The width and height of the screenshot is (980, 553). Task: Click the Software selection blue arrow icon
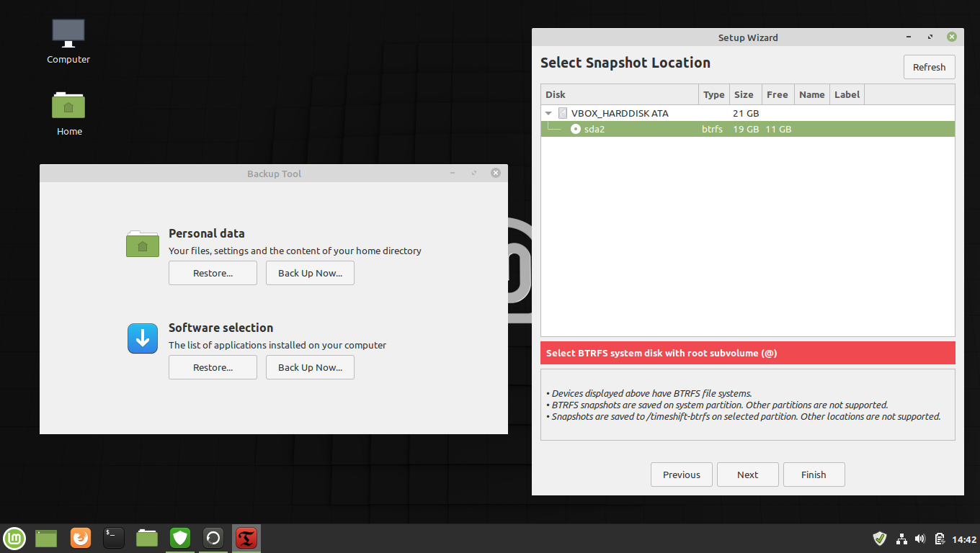tap(143, 338)
